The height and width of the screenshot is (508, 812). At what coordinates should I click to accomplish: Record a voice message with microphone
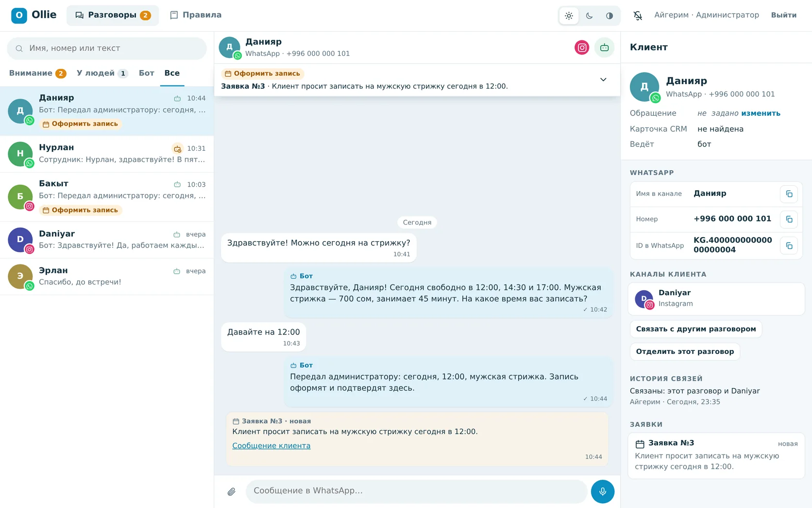point(603,491)
